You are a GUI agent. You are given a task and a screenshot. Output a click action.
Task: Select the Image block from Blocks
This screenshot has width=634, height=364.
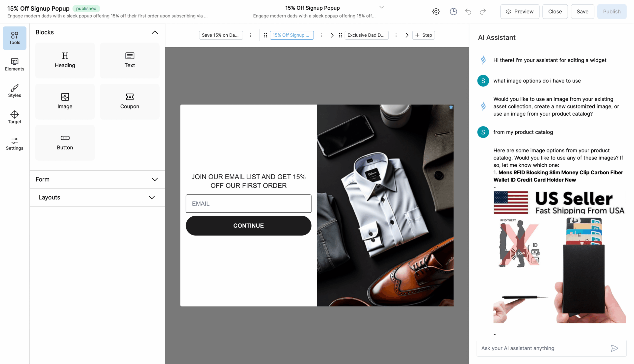click(x=65, y=101)
